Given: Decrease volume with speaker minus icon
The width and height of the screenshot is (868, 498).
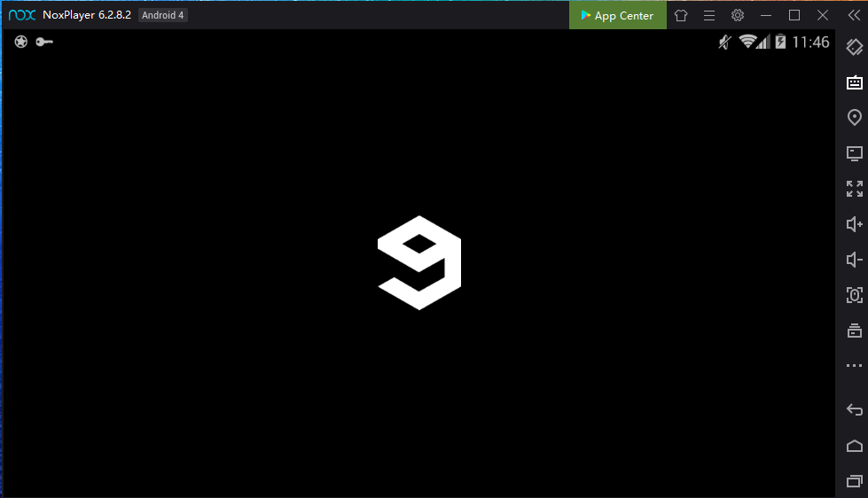Looking at the screenshot, I should [x=854, y=260].
